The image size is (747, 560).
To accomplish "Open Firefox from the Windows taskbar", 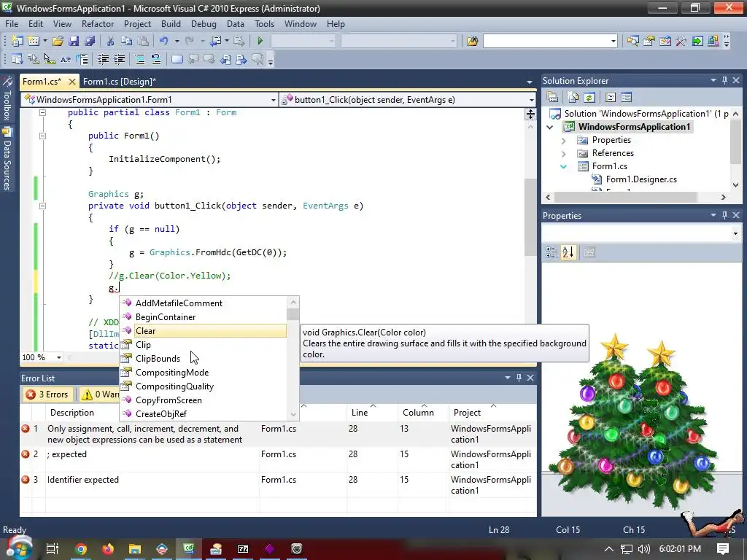I will (108, 549).
